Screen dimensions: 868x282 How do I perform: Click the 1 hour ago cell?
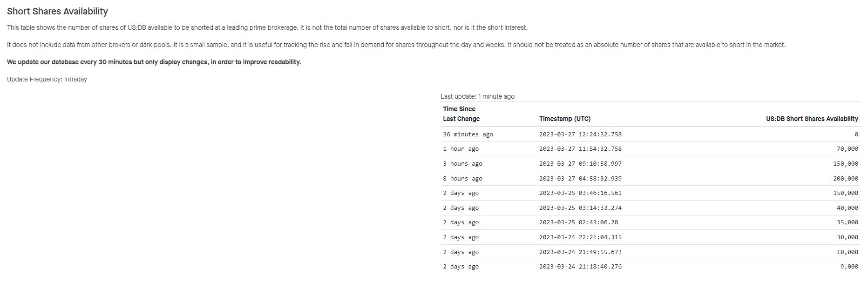pos(461,149)
